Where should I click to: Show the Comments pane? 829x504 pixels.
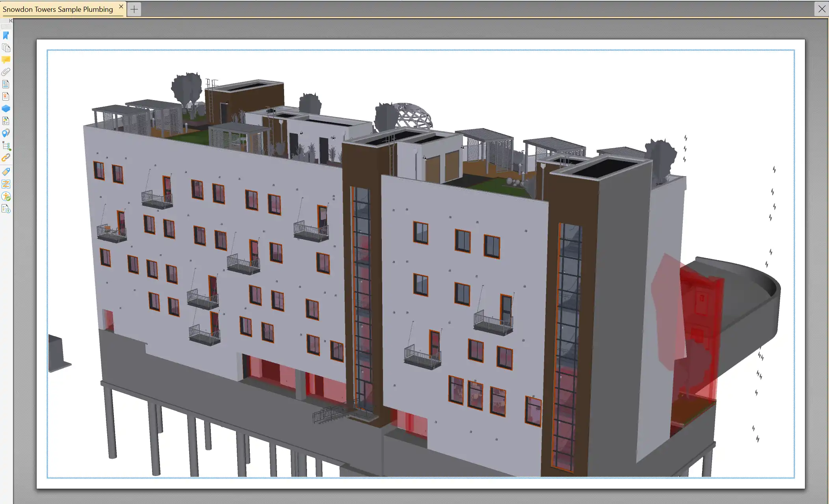pyautogui.click(x=6, y=60)
